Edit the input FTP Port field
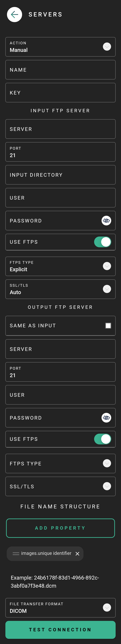Viewport: 121px width, 644px height. tap(60, 152)
